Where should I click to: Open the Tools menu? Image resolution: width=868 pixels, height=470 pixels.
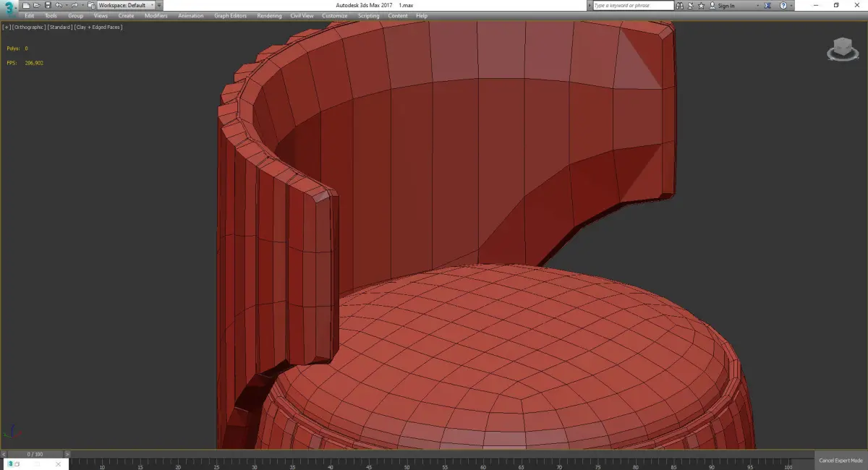click(x=51, y=16)
